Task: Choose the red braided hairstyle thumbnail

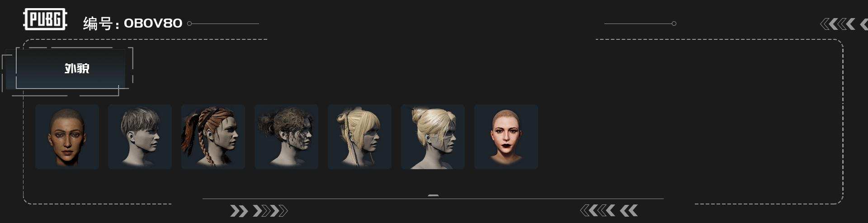Action: (x=213, y=137)
